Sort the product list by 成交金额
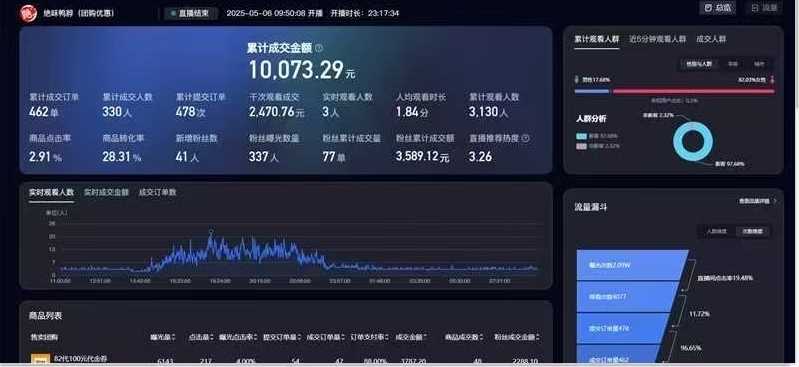Viewport: 799px width, 367px height. (411, 337)
